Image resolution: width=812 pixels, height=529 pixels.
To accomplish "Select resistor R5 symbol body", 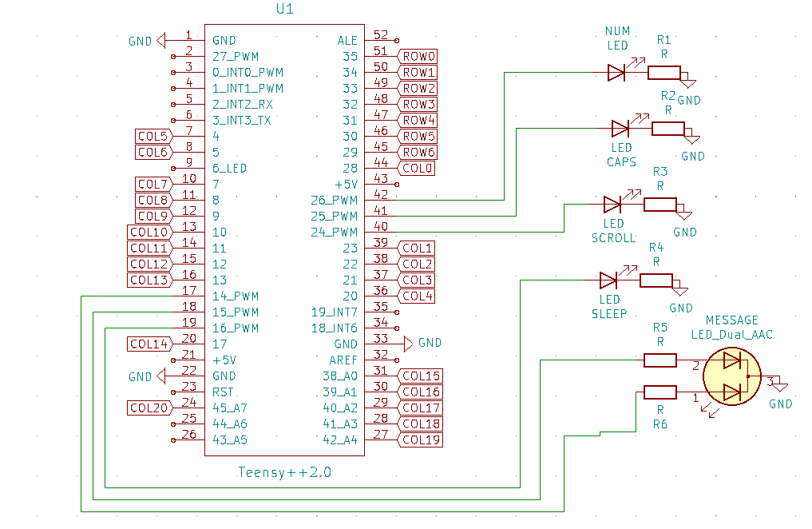I will pos(660,360).
